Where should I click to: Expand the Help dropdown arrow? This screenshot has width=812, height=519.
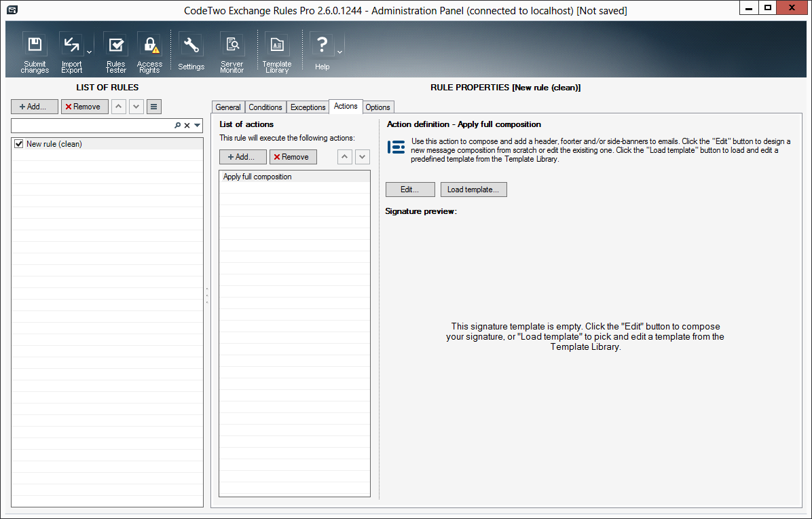[339, 51]
